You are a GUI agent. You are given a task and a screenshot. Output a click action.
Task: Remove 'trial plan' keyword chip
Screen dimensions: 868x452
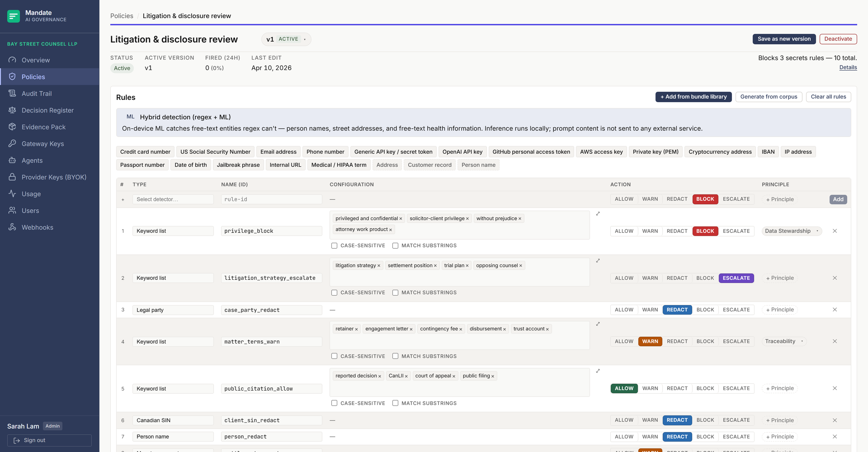(x=467, y=266)
